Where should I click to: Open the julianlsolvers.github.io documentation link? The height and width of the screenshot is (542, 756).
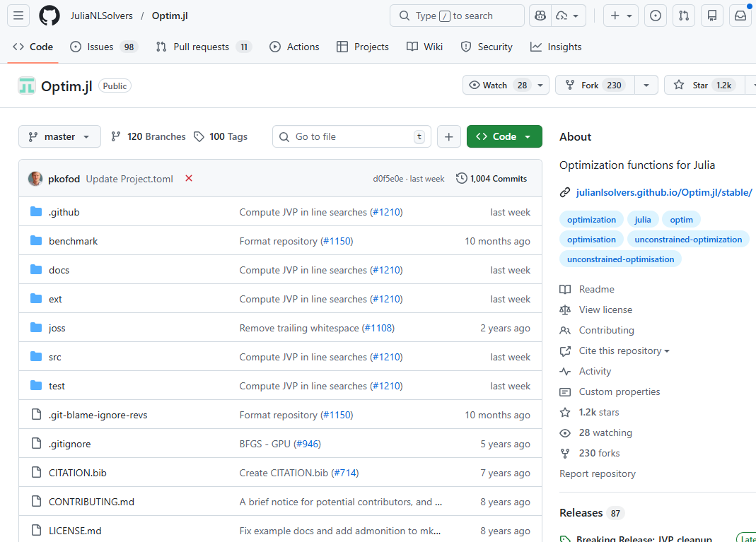663,192
